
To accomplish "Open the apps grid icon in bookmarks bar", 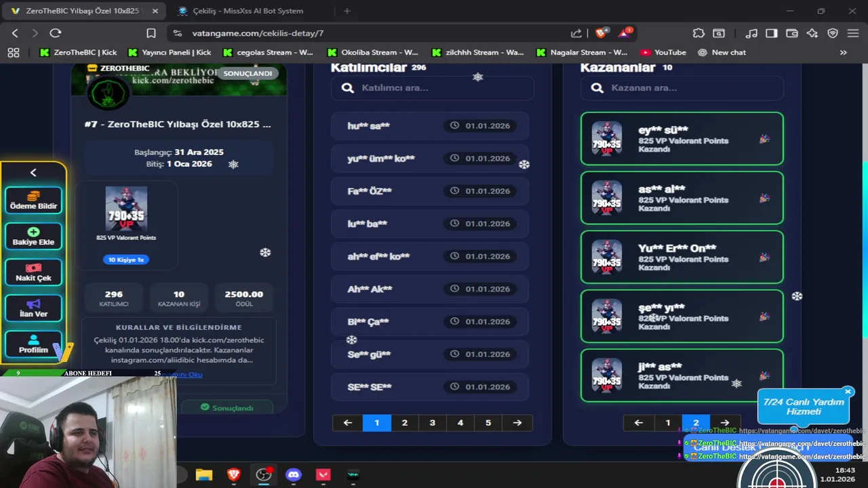I will pos(13,52).
